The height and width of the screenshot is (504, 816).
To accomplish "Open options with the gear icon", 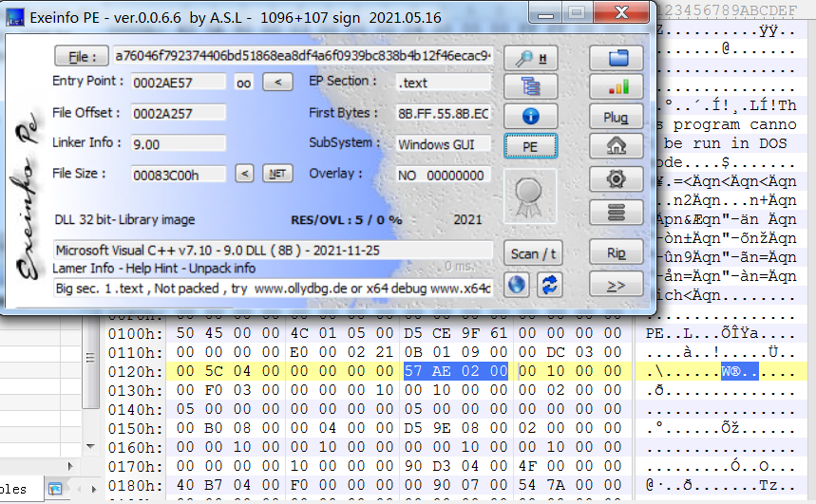I will tap(616, 177).
